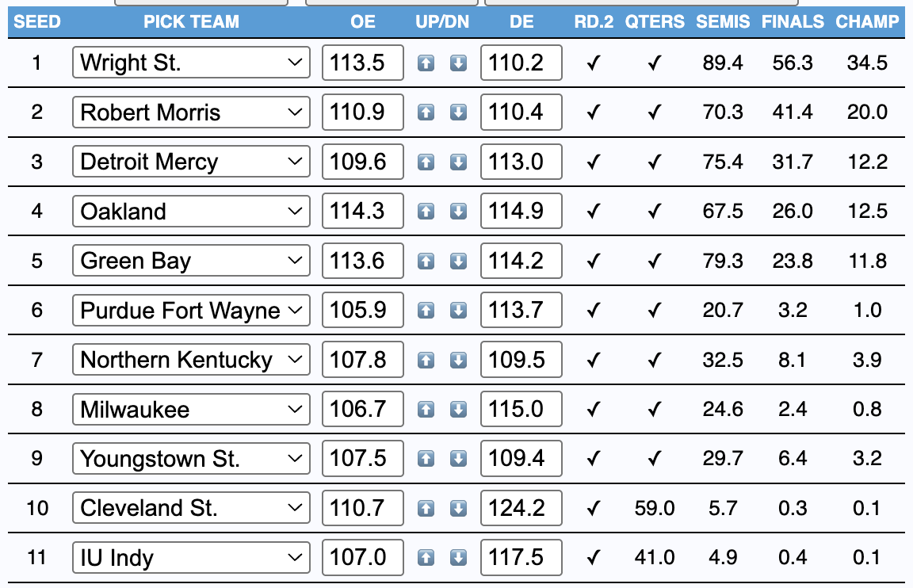
Task: Hit the down arrow for IU Indy
Action: click(458, 558)
